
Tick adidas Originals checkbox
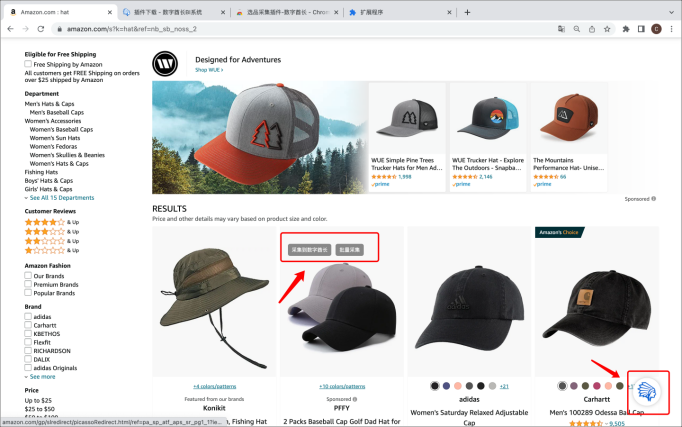pyautogui.click(x=28, y=367)
